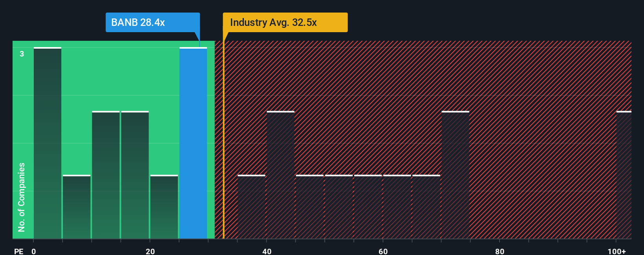The height and width of the screenshot is (255, 644).
Task: Click x-axis tick label 40
Action: 267,251
